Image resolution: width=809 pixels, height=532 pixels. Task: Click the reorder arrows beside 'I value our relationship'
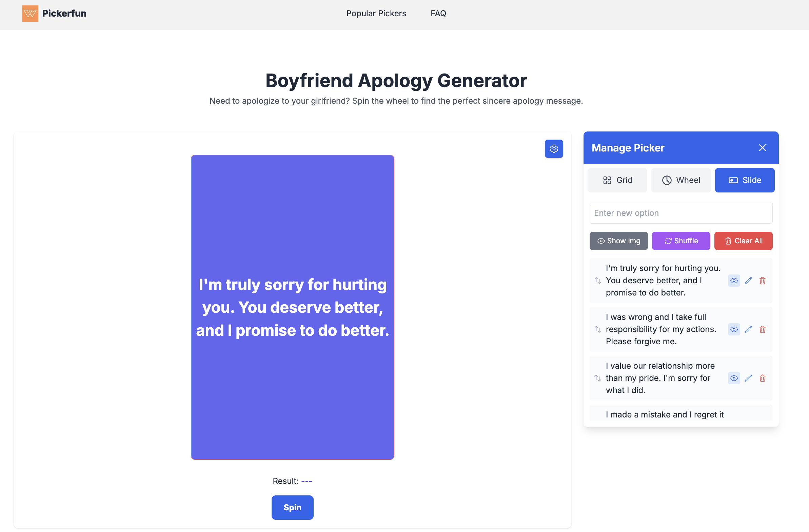pos(597,378)
